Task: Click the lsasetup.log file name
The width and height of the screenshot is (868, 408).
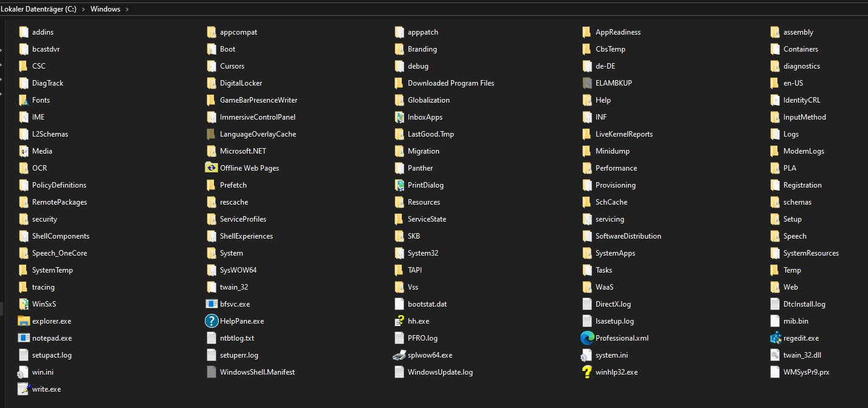Action: 615,321
